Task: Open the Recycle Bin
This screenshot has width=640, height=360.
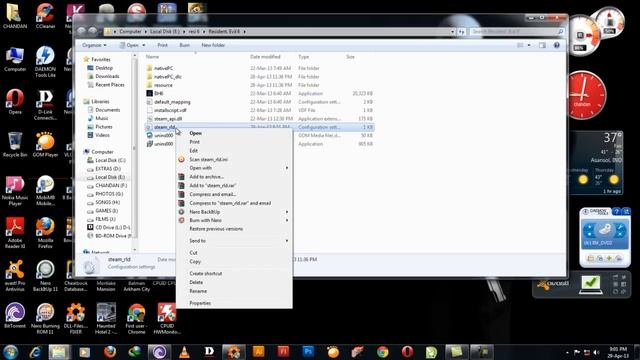Action: click(15, 144)
